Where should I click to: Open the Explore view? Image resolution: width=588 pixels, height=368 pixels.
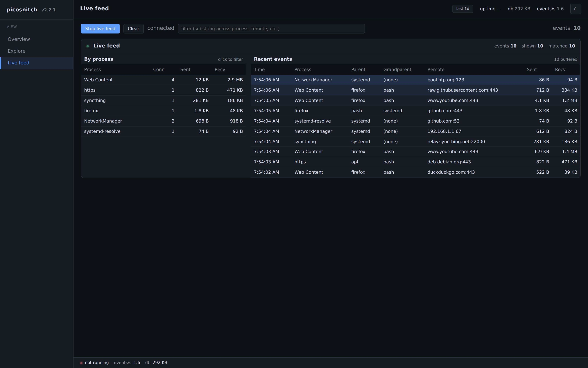(37, 51)
